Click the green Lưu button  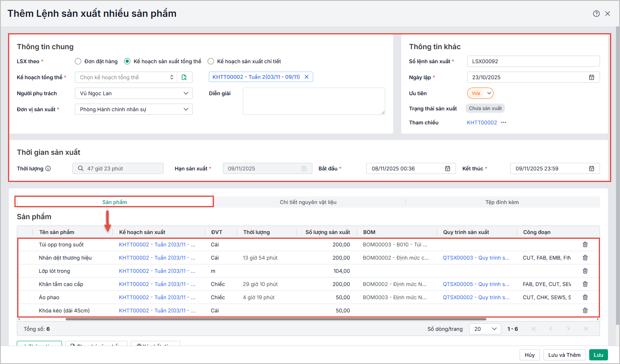pos(598,355)
